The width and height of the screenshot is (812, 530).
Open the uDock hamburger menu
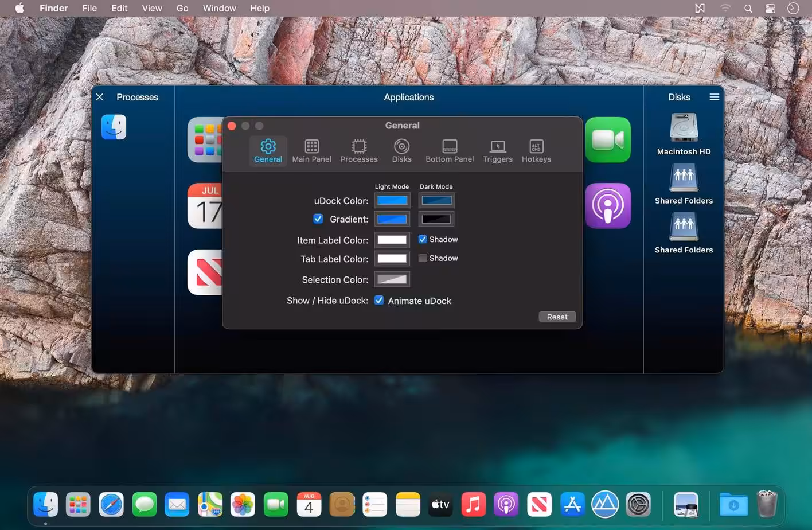click(x=714, y=97)
